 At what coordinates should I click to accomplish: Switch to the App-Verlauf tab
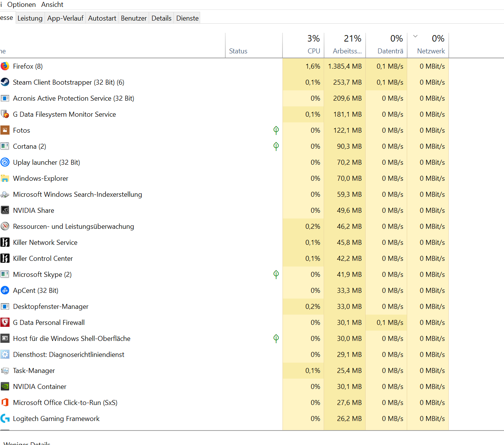[x=65, y=18]
